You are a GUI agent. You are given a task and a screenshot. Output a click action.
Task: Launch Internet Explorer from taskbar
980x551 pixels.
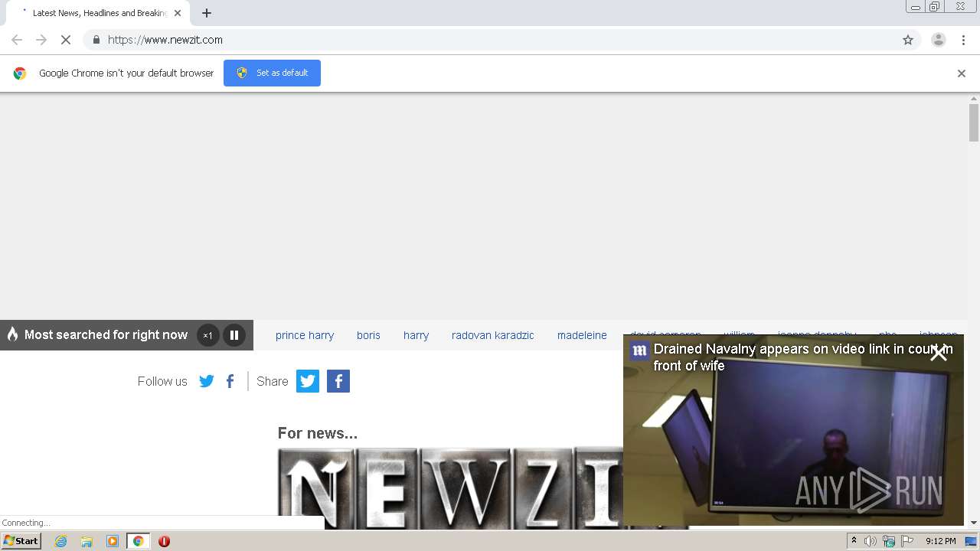tap(60, 541)
